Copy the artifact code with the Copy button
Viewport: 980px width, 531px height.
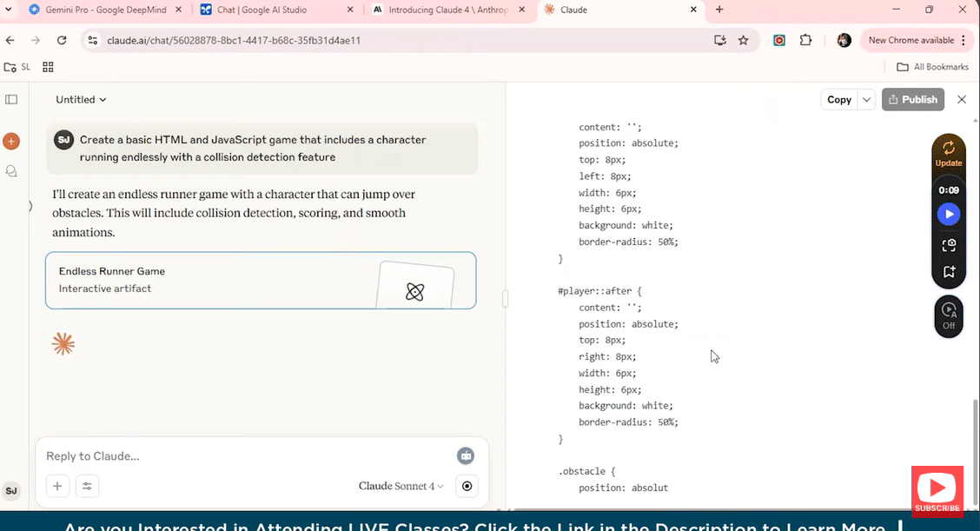[838, 100]
